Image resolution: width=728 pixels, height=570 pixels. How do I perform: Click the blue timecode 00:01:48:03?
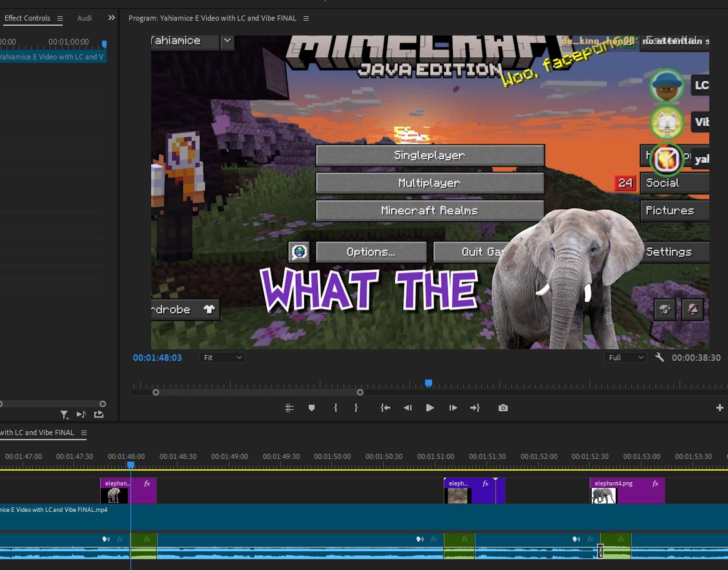click(x=157, y=357)
